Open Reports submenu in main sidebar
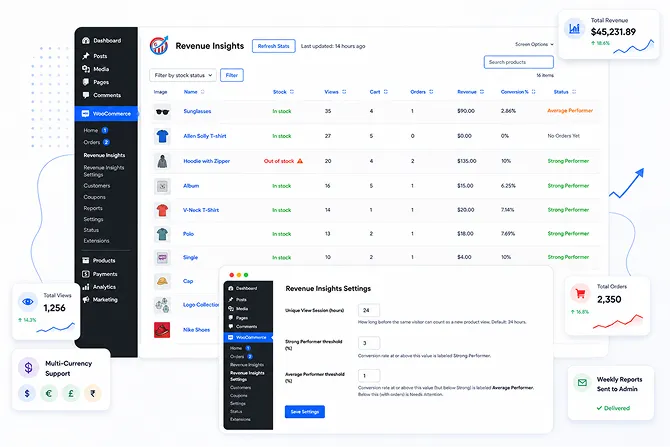The image size is (670, 447). pos(93,208)
